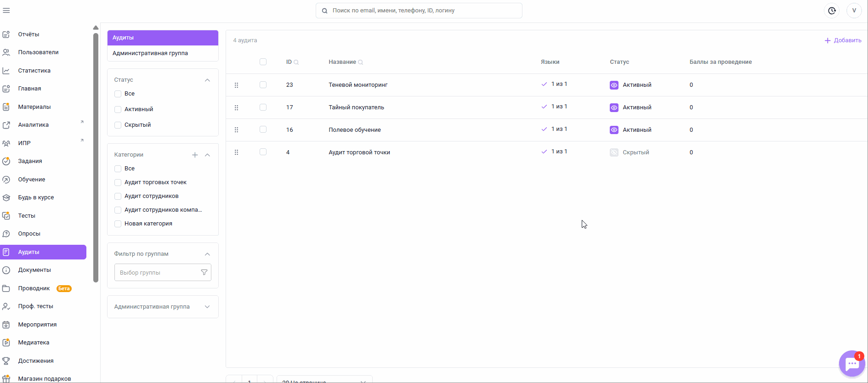Click the history clock icon in header
The height and width of the screenshot is (383, 868).
point(832,11)
